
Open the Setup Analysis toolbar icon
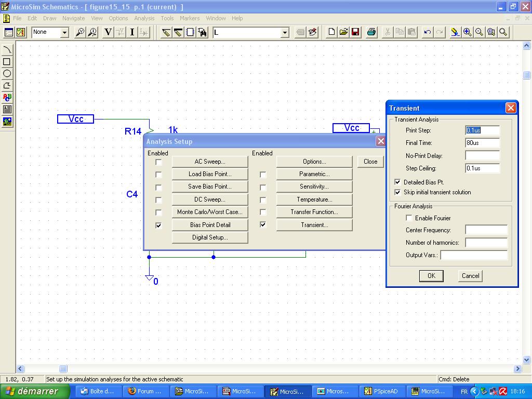point(9,32)
